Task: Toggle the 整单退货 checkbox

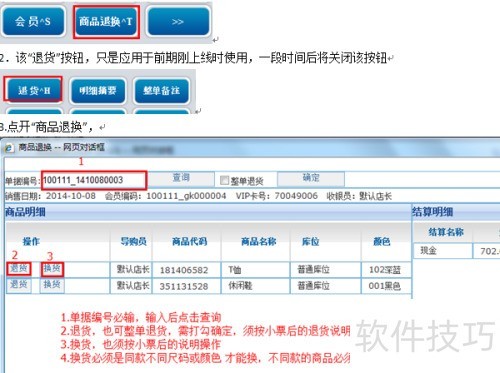Action: coord(224,180)
